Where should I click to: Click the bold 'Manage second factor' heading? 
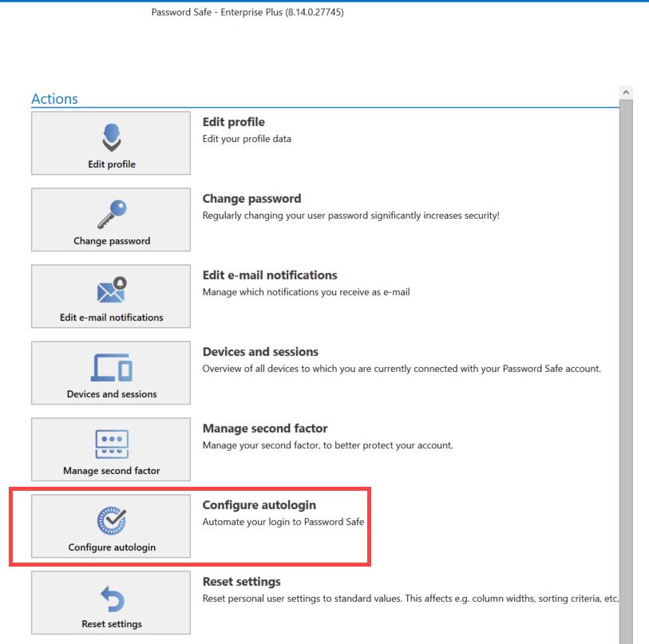tap(265, 429)
